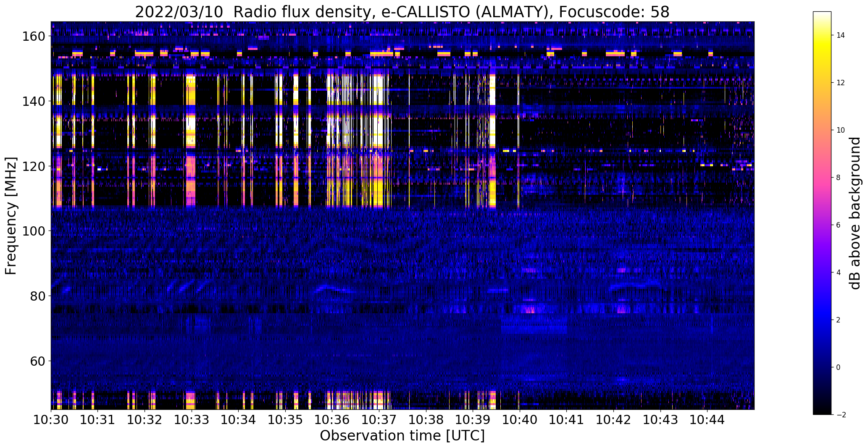Click the 100 frequency tick label
The height and width of the screenshot is (448, 868).
pos(33,231)
